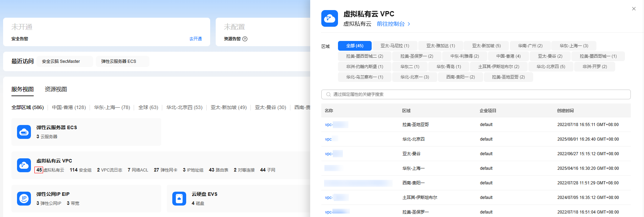The width and height of the screenshot is (644, 217).
Task: Filter services by 中国-香港 (128)
Action: click(69, 108)
